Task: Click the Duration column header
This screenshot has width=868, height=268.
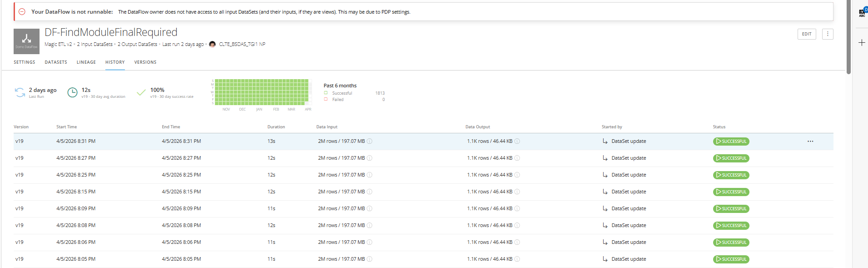Action: click(x=276, y=127)
